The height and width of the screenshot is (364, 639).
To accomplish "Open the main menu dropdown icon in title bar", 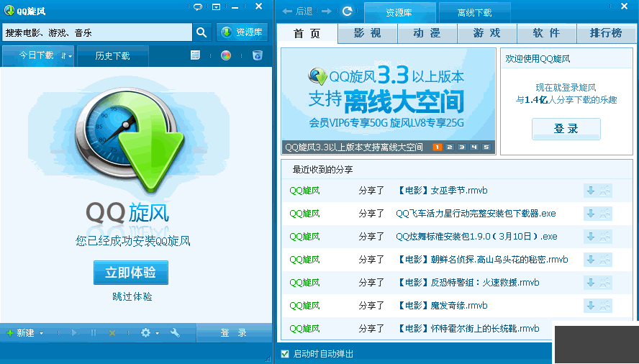I will click(x=217, y=7).
